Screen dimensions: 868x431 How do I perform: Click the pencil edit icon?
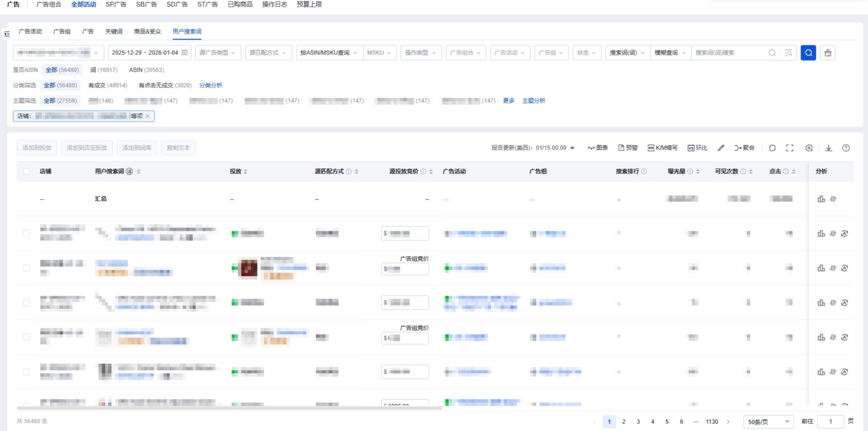tap(721, 148)
